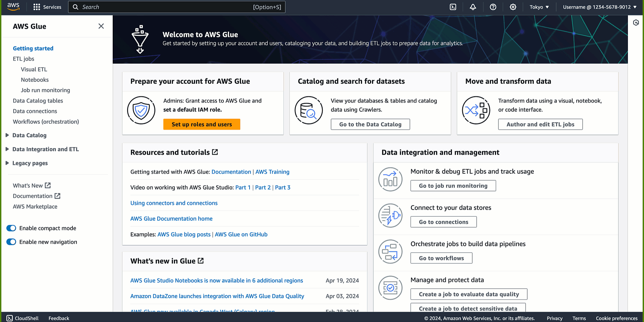Open Data connections in the sidebar
Viewport: 644px width, 322px height.
coord(35,111)
